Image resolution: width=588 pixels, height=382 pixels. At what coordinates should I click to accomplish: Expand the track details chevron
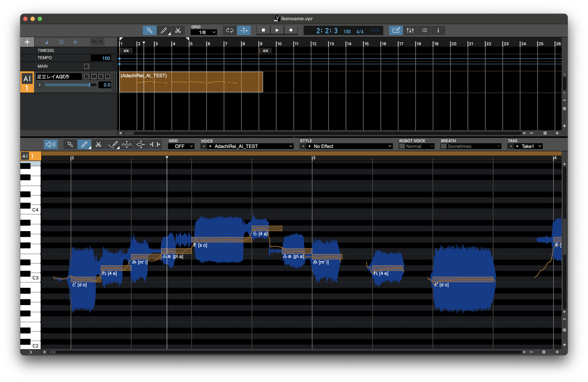pyautogui.click(x=39, y=85)
